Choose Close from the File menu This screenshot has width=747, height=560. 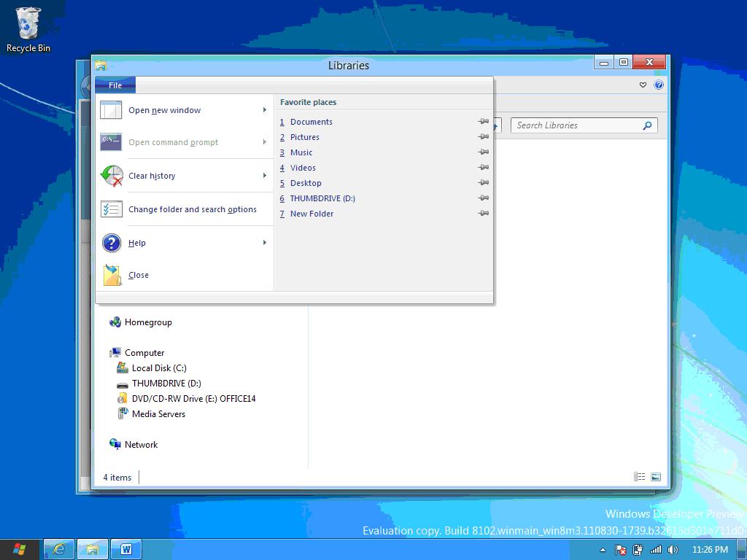click(138, 275)
